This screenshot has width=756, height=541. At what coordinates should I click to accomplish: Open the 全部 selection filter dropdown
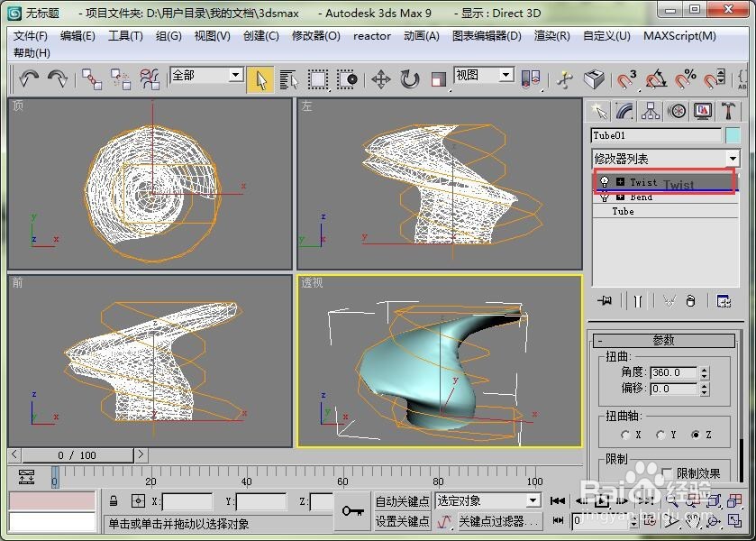205,76
